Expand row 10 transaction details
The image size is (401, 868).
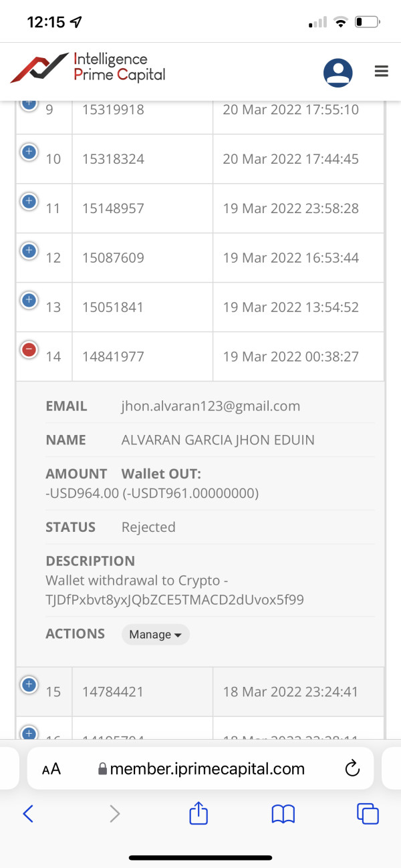click(29, 152)
